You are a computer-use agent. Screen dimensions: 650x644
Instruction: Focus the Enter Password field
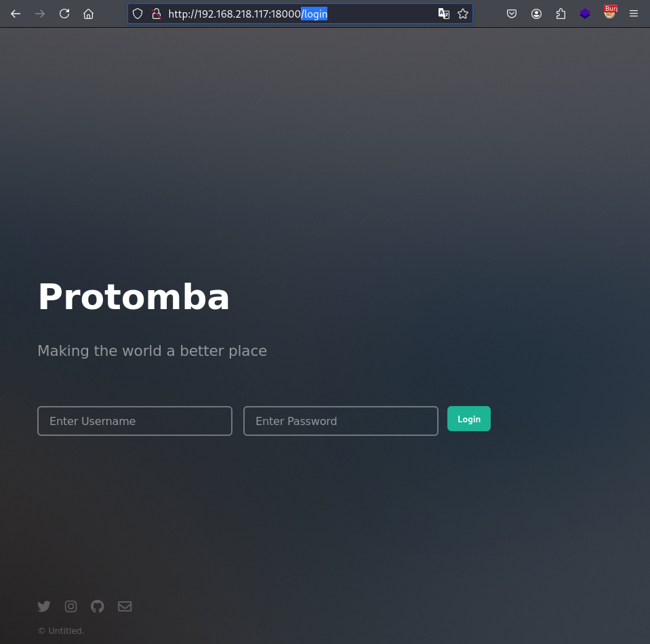coord(341,421)
